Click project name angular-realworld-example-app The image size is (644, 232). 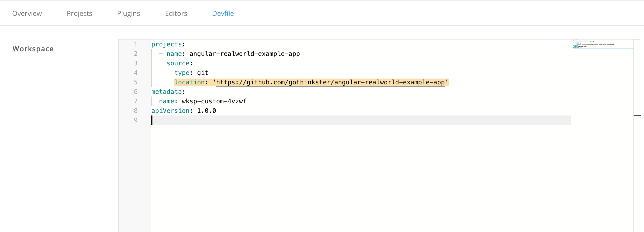244,54
